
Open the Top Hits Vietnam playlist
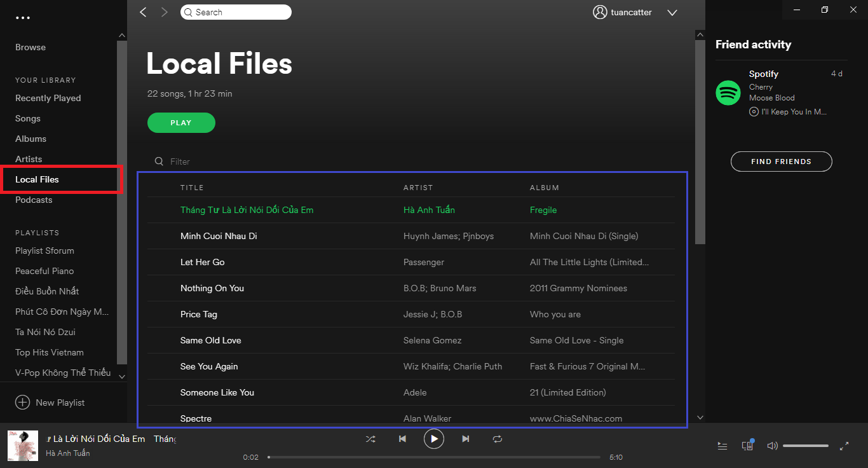(x=50, y=352)
